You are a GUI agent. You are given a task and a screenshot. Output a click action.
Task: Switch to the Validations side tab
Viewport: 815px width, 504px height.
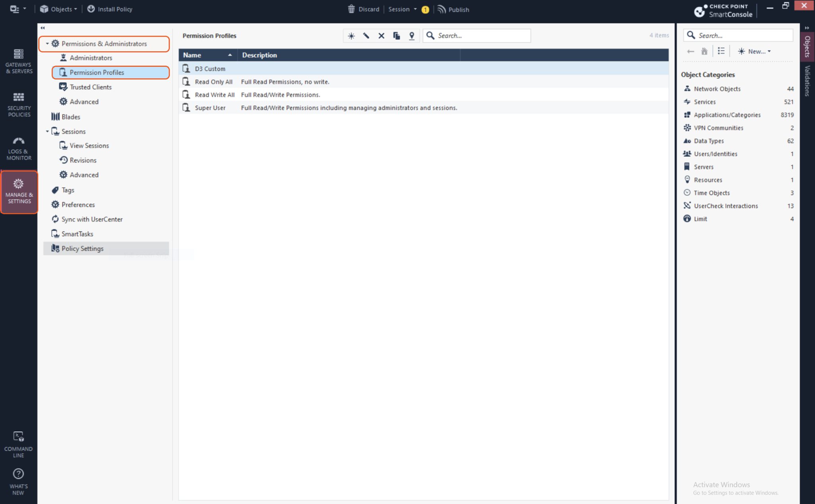click(807, 81)
